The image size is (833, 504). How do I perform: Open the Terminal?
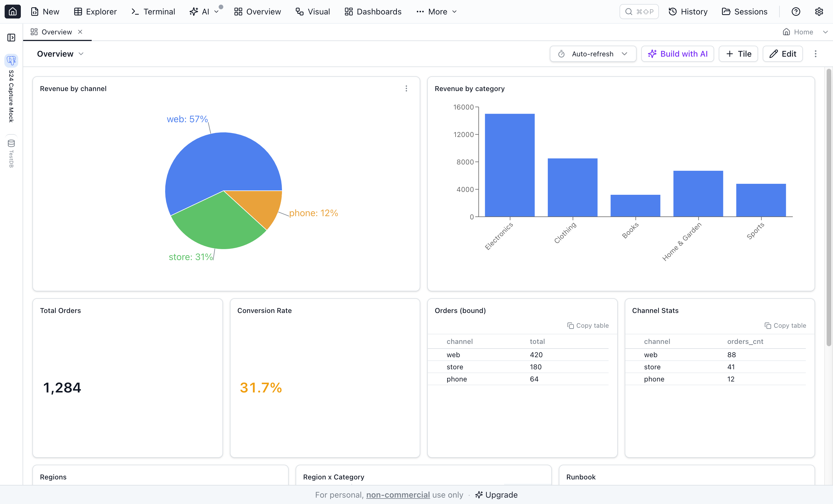pos(153,12)
